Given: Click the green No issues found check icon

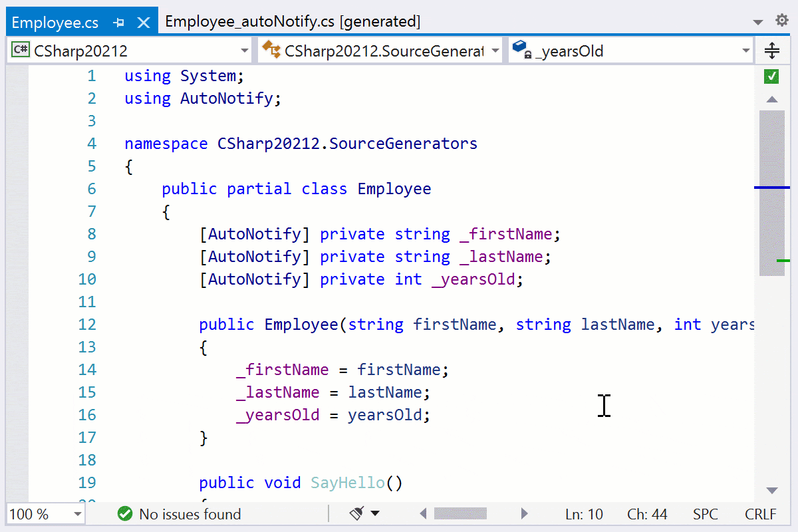Looking at the screenshot, I should tap(126, 513).
